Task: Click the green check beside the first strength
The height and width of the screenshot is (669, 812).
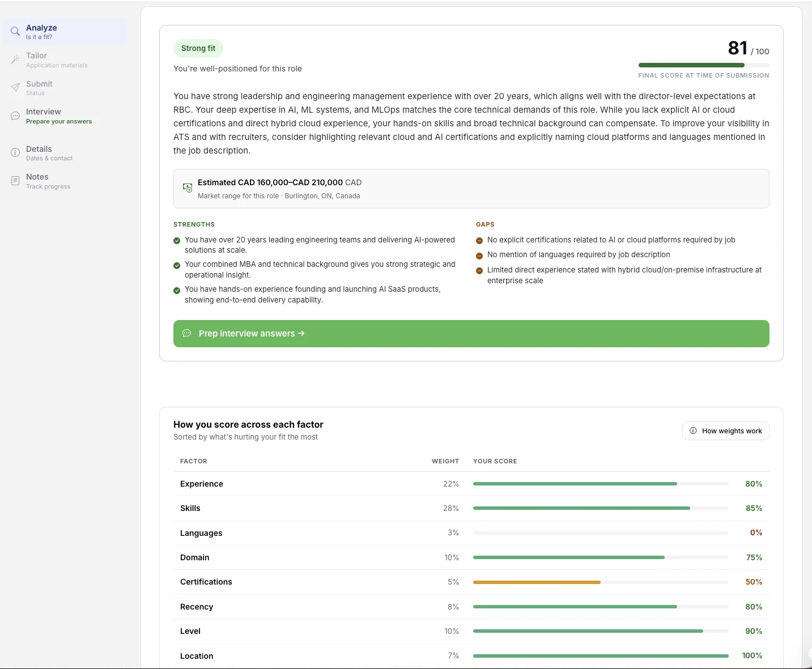Action: (x=176, y=241)
